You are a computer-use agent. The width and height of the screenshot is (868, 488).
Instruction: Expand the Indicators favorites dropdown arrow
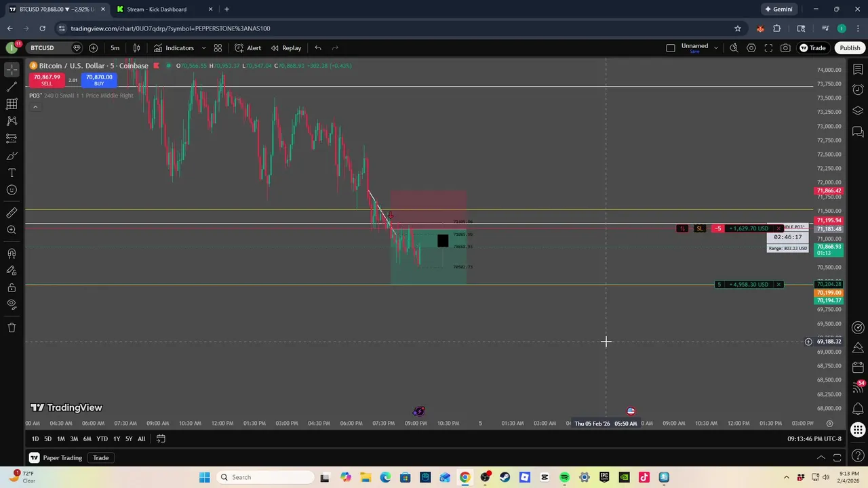(x=203, y=48)
